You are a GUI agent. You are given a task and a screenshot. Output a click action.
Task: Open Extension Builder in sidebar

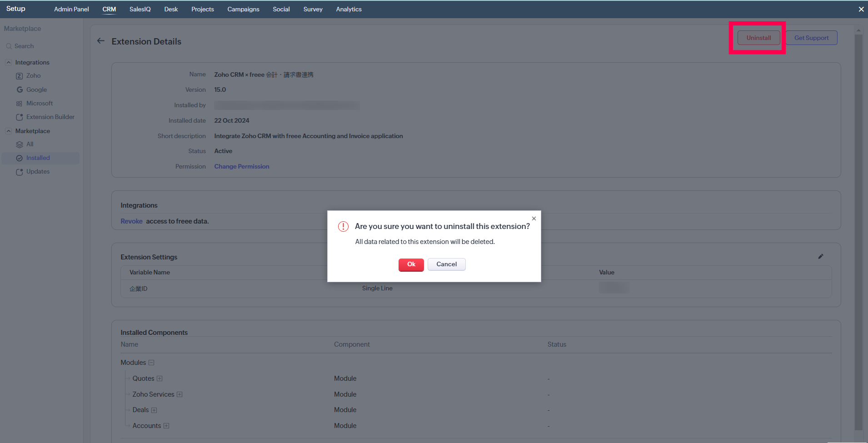point(50,117)
